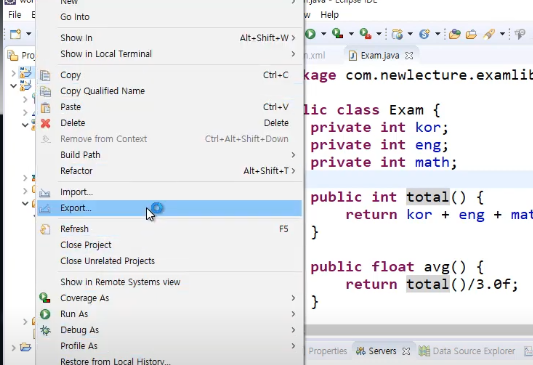This screenshot has height=365, width=533.
Task: Click the Coverage As icon in menu
Action: tap(45, 298)
